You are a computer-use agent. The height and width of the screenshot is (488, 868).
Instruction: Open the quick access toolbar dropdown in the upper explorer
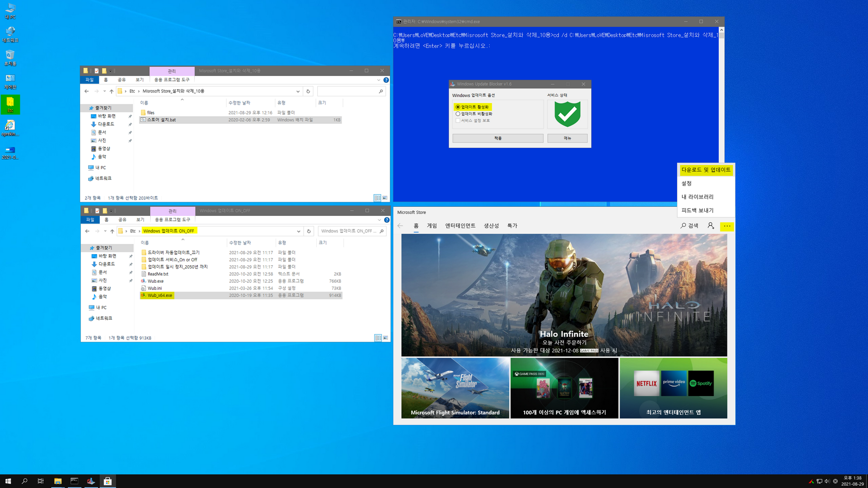(110, 71)
